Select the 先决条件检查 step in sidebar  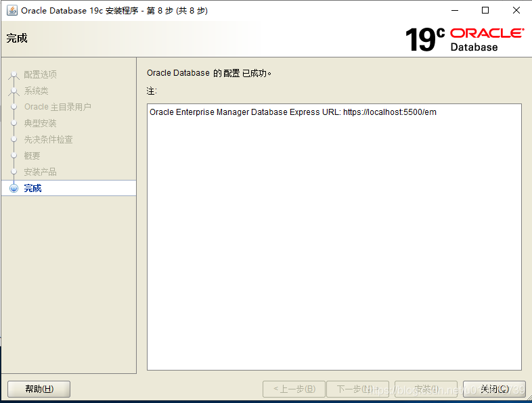tap(49, 139)
